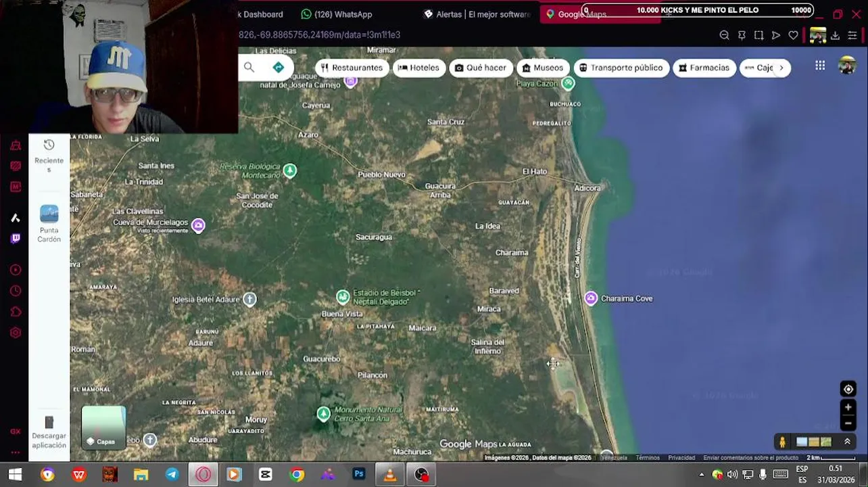Open extensions cube in Opera GX sidebar

(x=15, y=312)
